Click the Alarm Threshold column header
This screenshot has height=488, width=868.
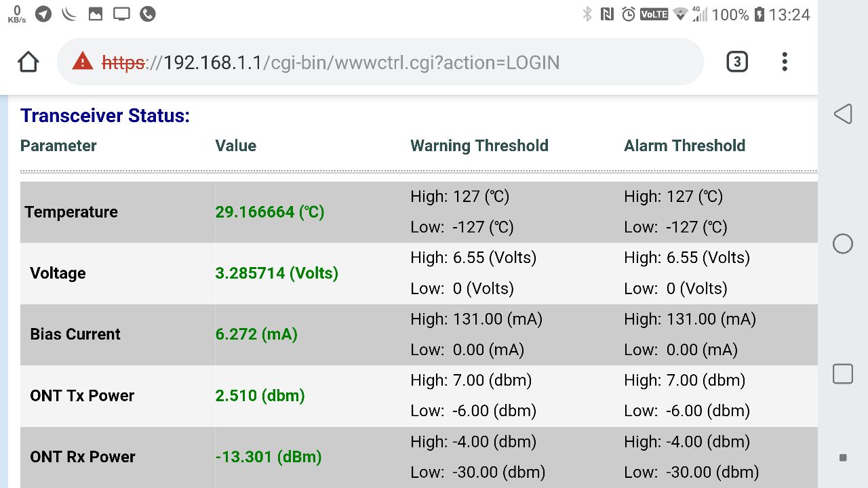[x=684, y=146]
